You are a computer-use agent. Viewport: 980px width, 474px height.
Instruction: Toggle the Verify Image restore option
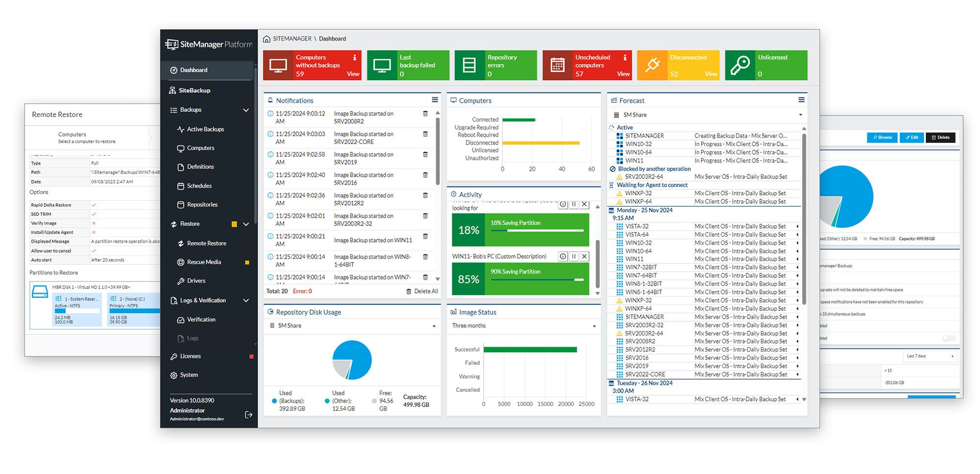click(x=94, y=223)
